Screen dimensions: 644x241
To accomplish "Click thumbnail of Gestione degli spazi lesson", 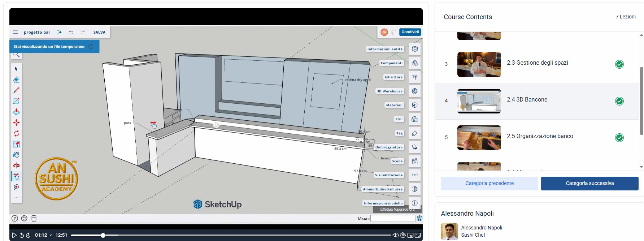I will [479, 64].
